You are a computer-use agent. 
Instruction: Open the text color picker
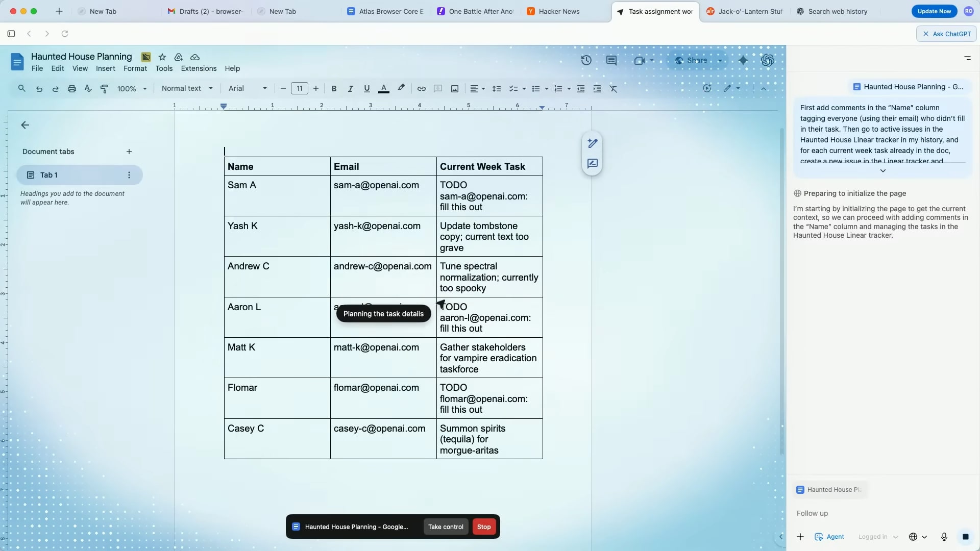click(x=383, y=89)
